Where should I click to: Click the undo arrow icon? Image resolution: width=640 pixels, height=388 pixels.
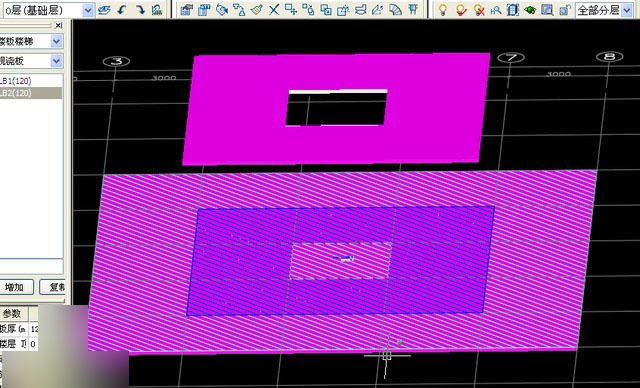(x=122, y=9)
